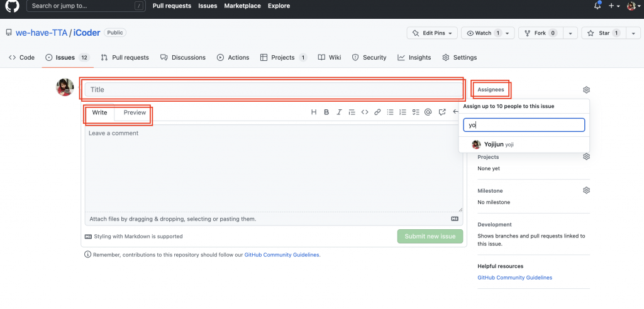Viewport: 644px width, 309px height.
Task: Click the Development heading
Action: pos(494,224)
